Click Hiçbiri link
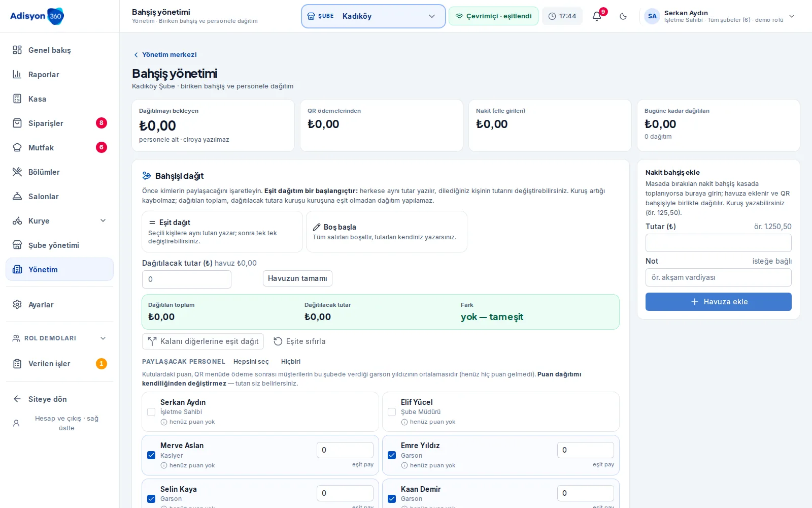Image resolution: width=812 pixels, height=508 pixels. [x=291, y=362]
